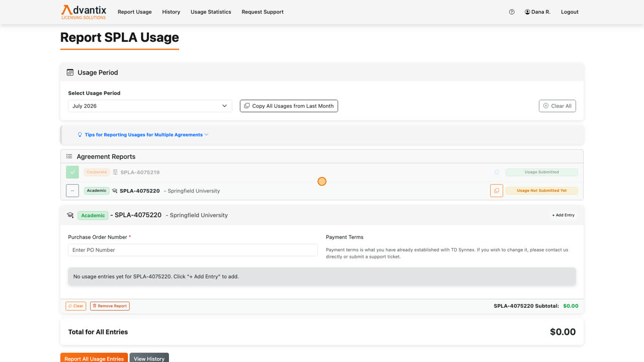Click the calendar icon beside Usage Period

tap(70, 72)
